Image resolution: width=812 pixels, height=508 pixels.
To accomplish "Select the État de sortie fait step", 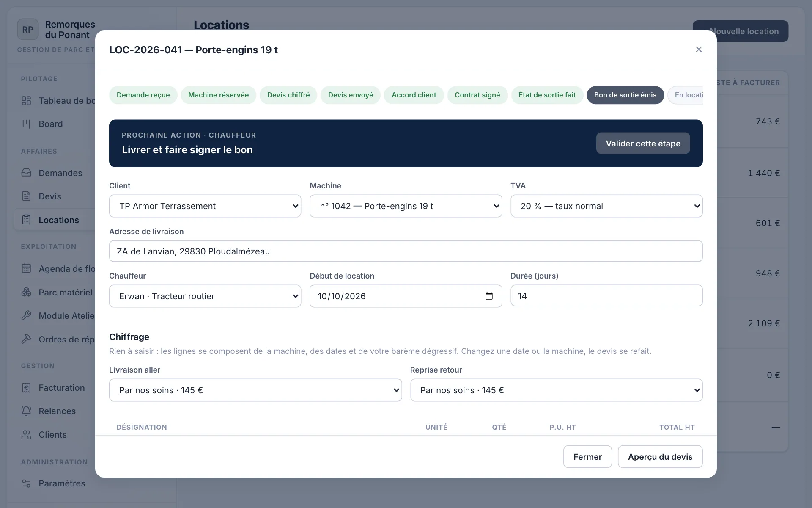I will tap(547, 95).
